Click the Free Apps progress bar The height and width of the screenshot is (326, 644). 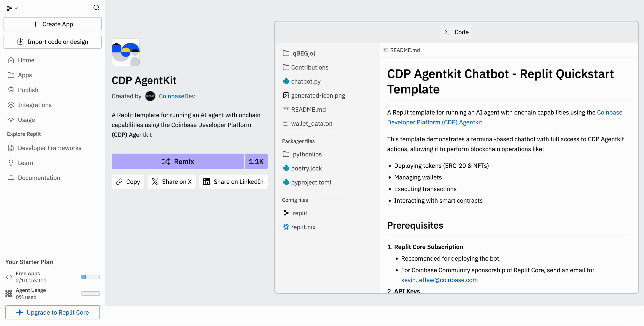pyautogui.click(x=90, y=277)
